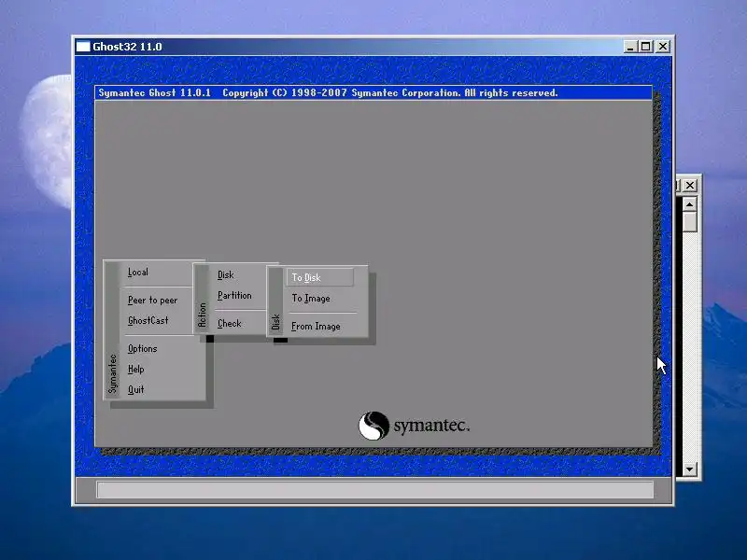The height and width of the screenshot is (560, 747).
Task: Open the Options menu entry
Action: [142, 348]
